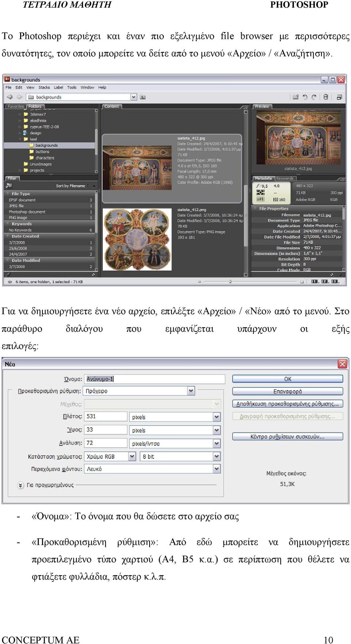Switch to workspace layout 2 button

pyautogui.click(x=325, y=282)
